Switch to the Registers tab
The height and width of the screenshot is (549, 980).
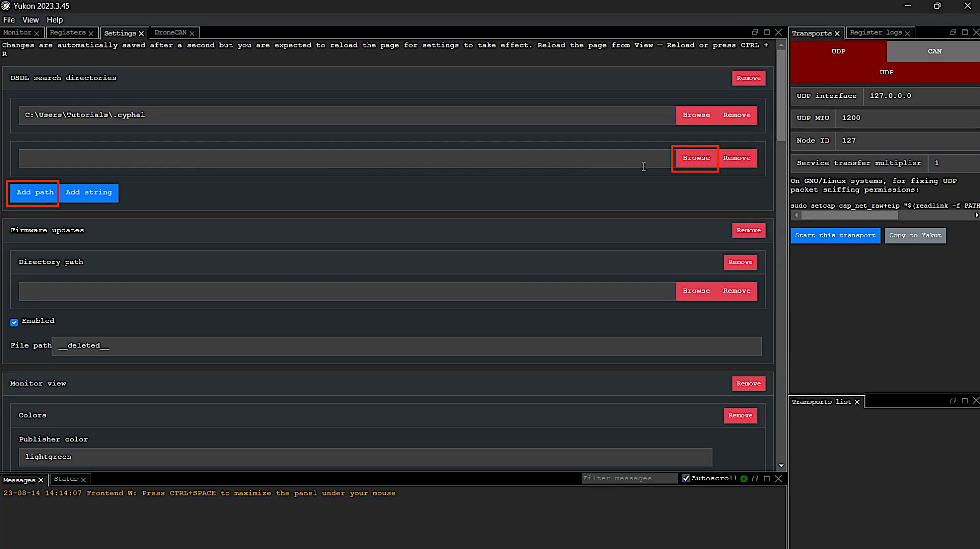click(x=67, y=33)
